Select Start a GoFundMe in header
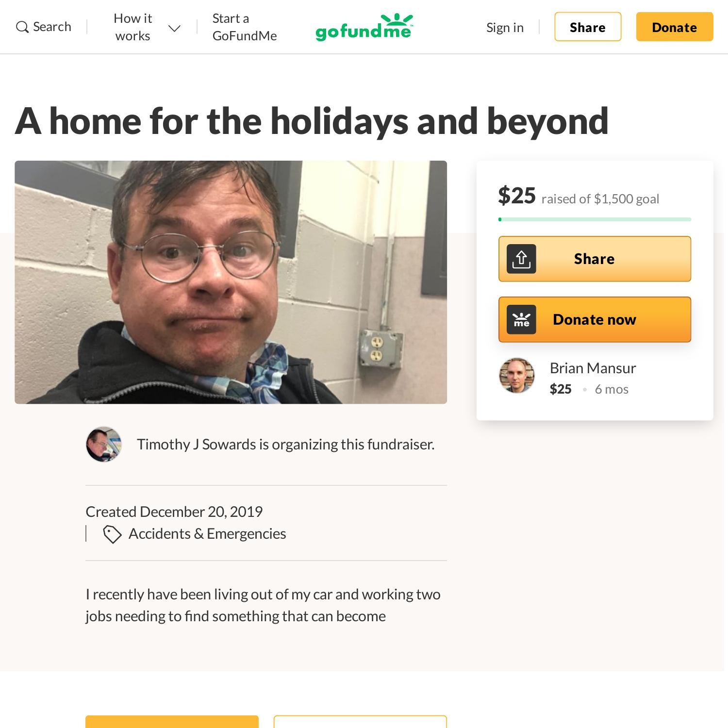The height and width of the screenshot is (728, 728). pos(245,27)
